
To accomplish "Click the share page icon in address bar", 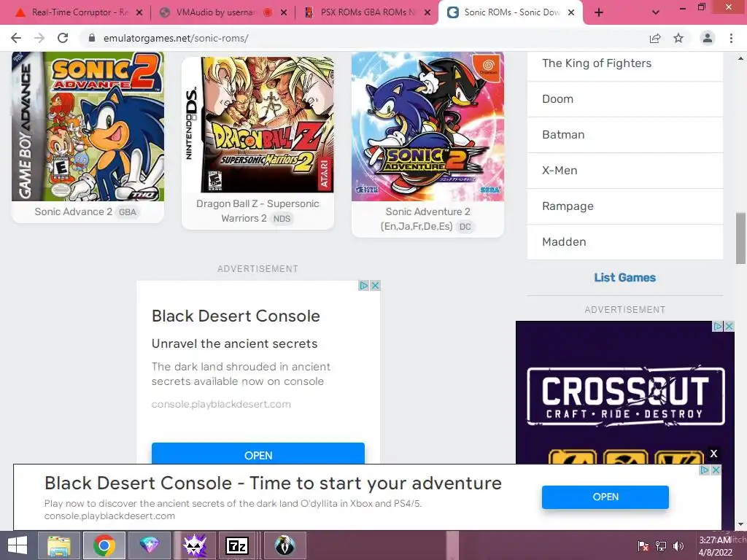I will coord(655,38).
